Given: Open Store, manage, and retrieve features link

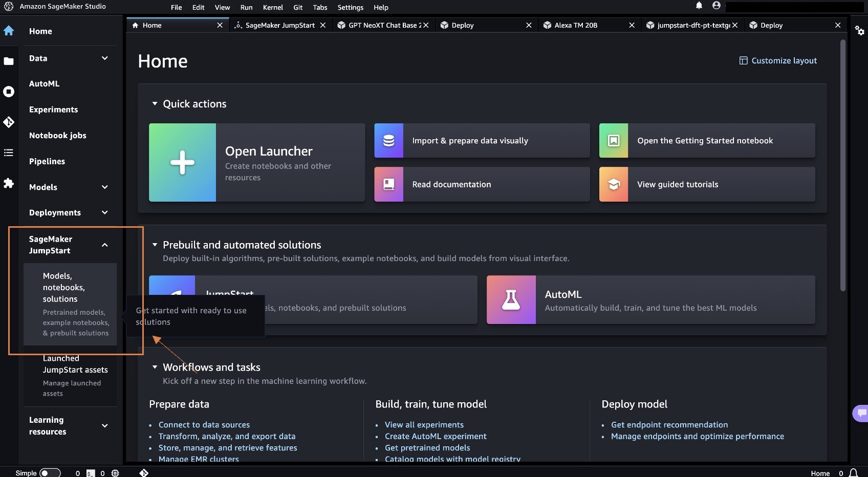Looking at the screenshot, I should coord(228,448).
